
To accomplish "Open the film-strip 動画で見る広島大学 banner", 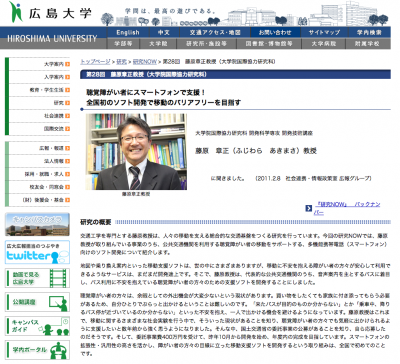I will 37,278.
